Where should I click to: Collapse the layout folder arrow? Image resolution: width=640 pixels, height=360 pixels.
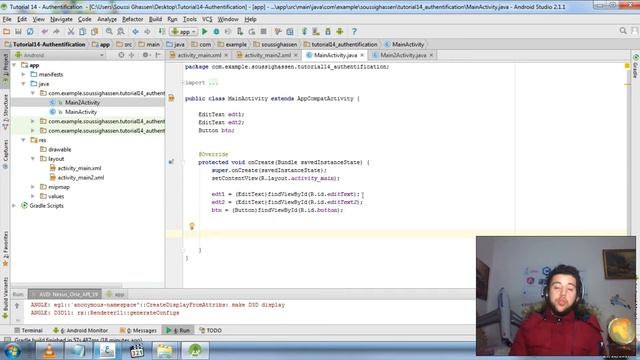point(33,159)
